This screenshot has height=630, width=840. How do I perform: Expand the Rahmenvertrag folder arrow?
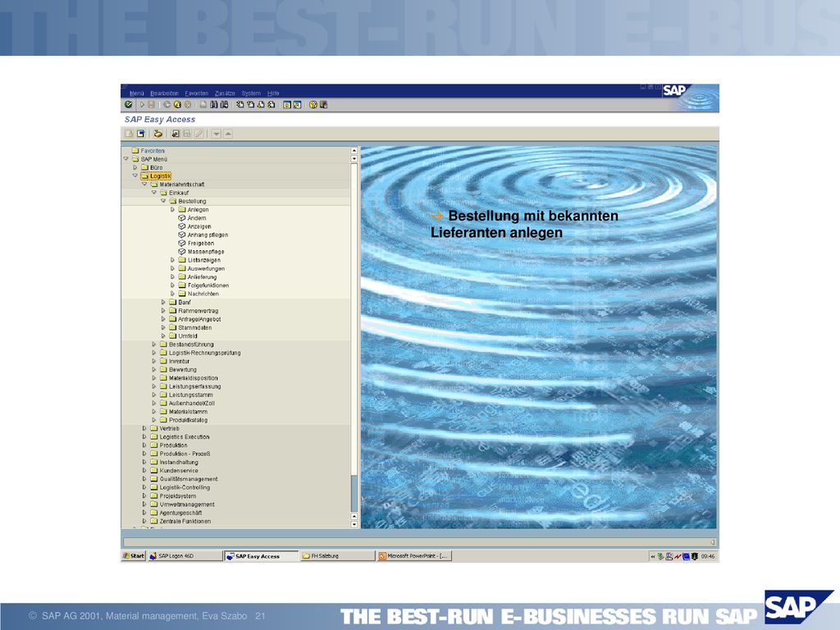163,311
